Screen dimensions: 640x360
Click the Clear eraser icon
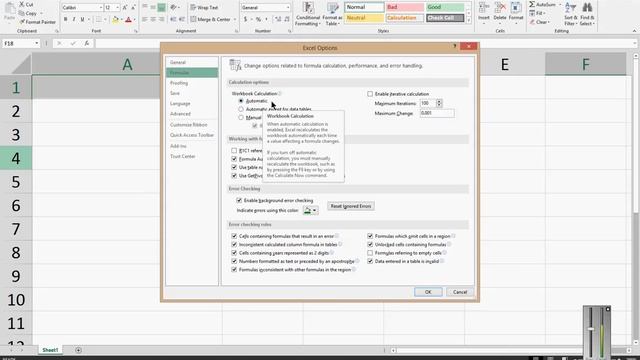click(532, 22)
